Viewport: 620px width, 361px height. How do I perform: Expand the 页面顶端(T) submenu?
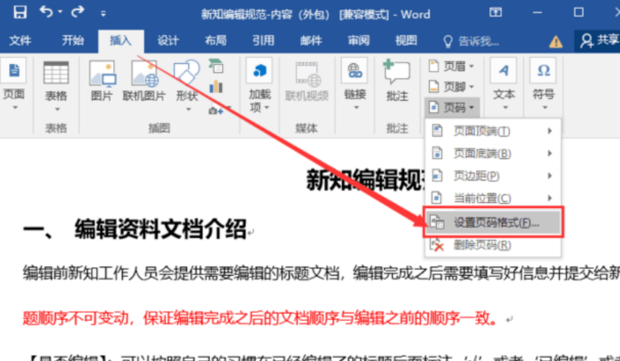[x=493, y=131]
